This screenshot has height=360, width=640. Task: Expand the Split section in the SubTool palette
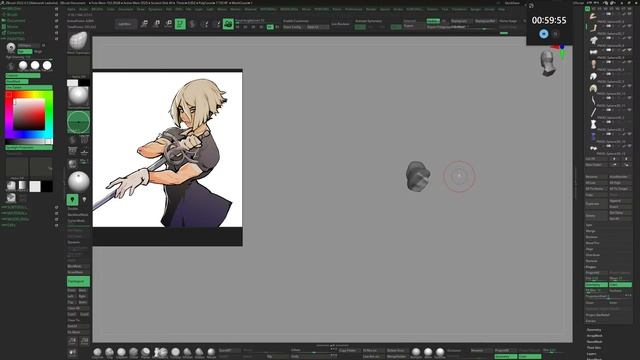589,225
